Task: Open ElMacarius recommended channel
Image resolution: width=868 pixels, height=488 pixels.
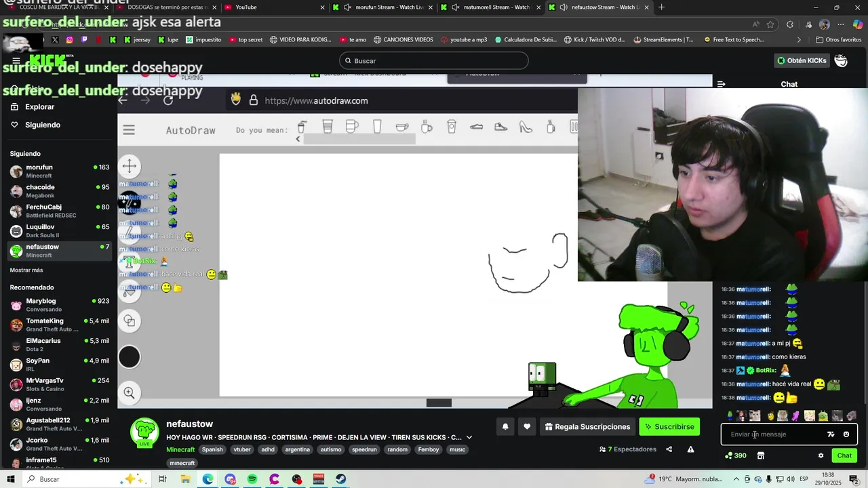Action: point(59,344)
